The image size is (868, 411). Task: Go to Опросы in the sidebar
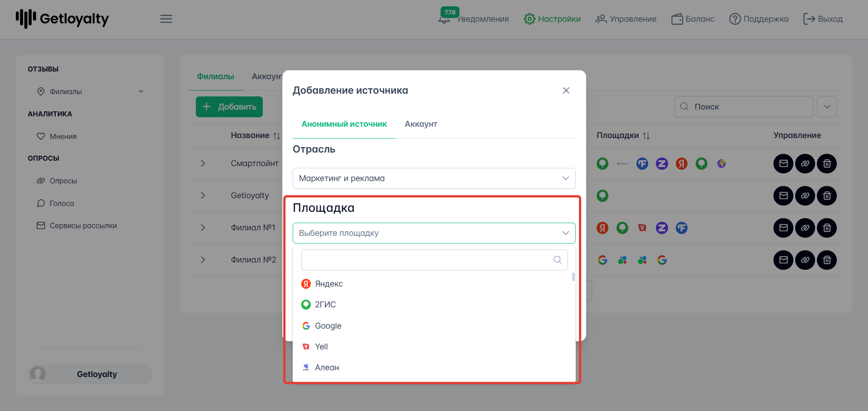[x=57, y=181]
